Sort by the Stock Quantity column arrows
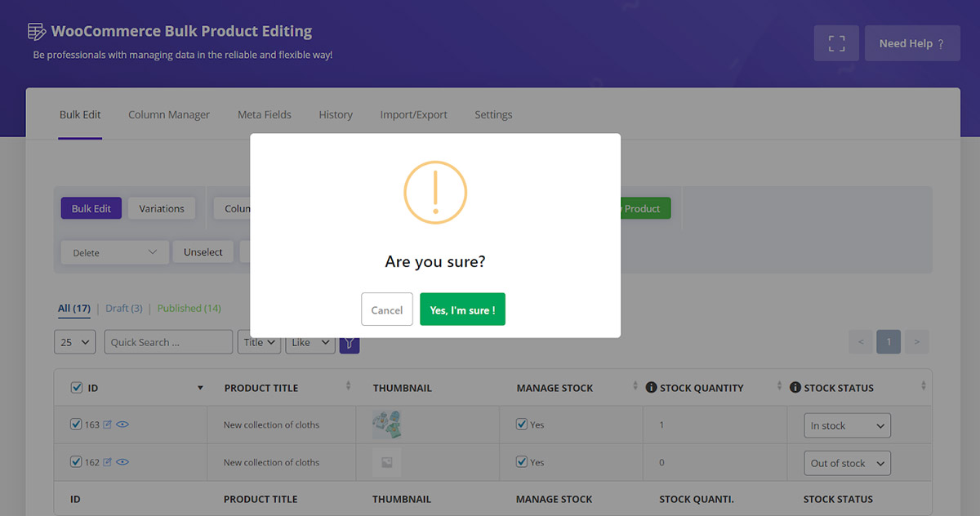Image resolution: width=980 pixels, height=516 pixels. coord(778,385)
